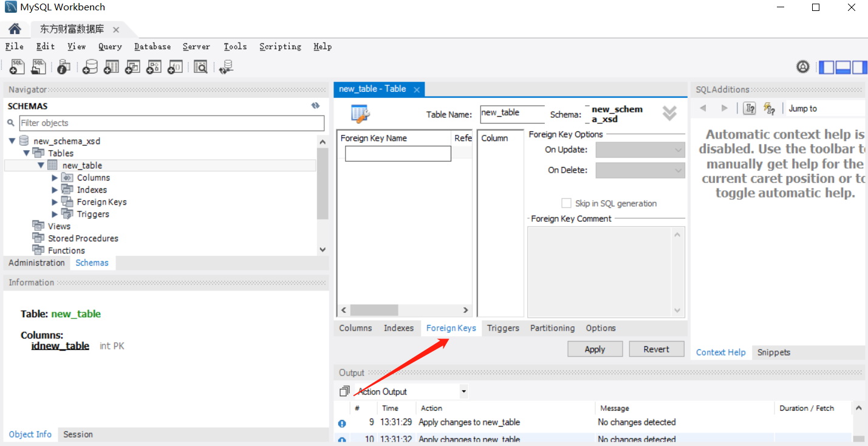Open the object inspector toolbar icon

64,67
